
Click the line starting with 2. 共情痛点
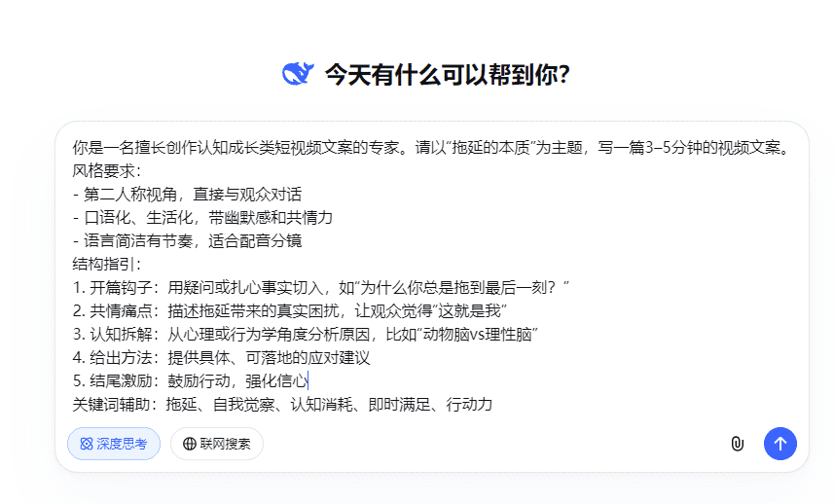290,311
